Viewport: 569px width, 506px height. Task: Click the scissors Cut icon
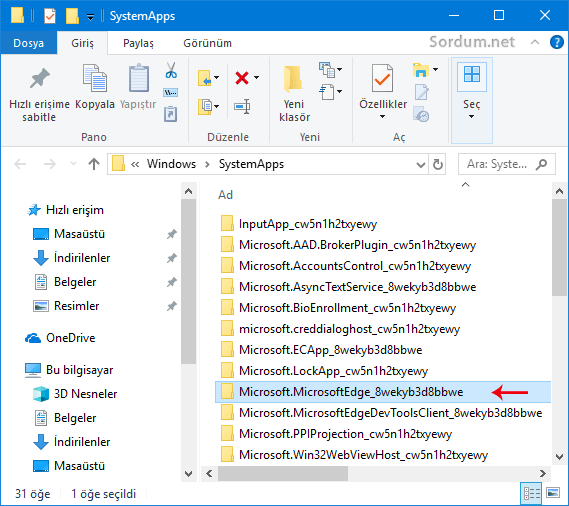[x=171, y=70]
